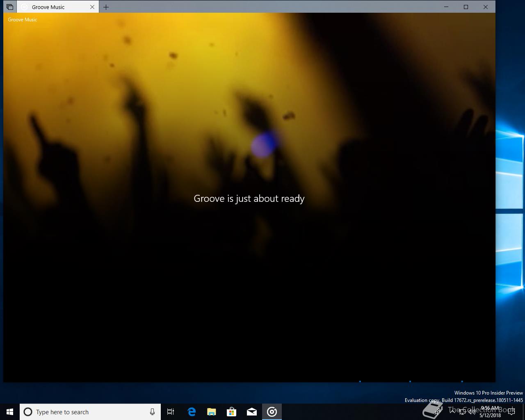Open the Windows Start menu
Viewport: 525px width, 420px height.
point(10,412)
